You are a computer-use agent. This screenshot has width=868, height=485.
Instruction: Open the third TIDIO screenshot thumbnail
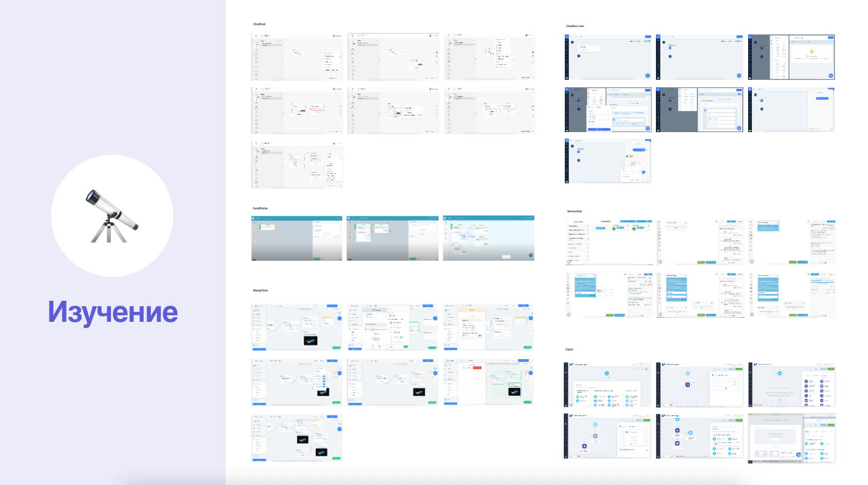tap(792, 385)
